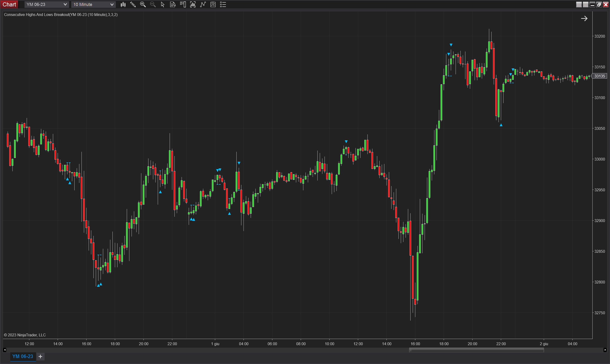
Task: Select the Cursor pointer tool
Action: (x=163, y=5)
